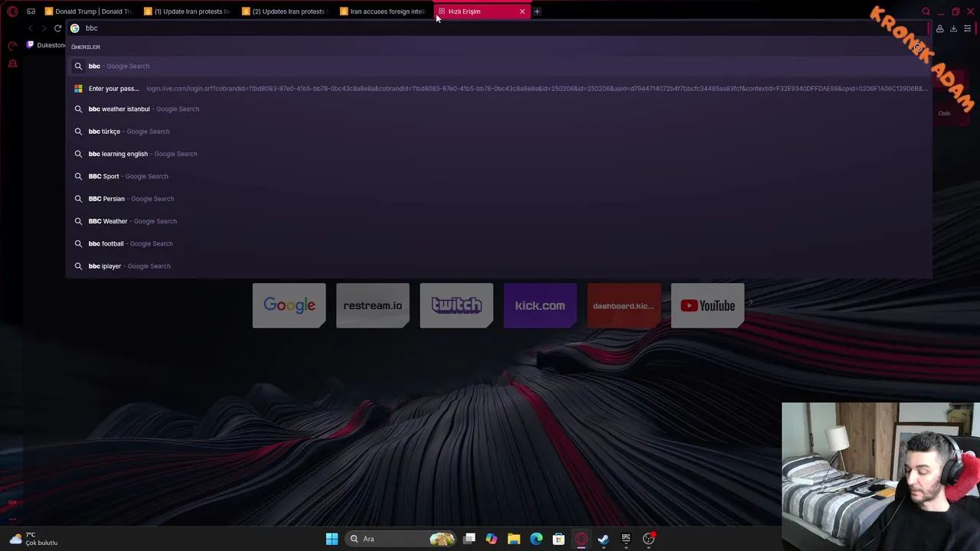Open the Windows Start menu

pyautogui.click(x=332, y=539)
